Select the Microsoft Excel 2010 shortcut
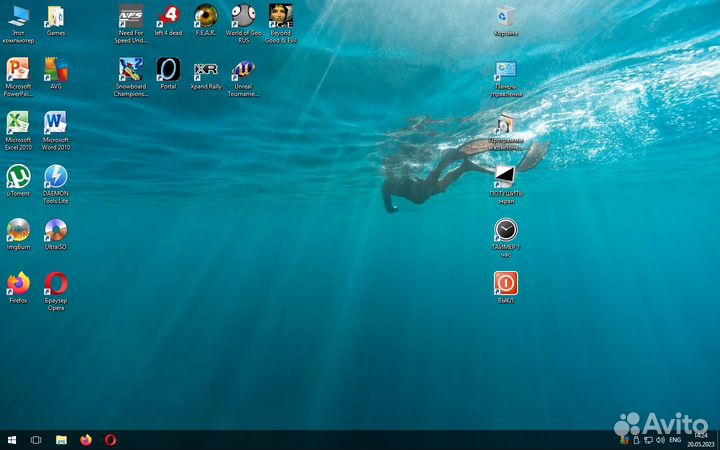The width and height of the screenshot is (720, 450). click(18, 123)
